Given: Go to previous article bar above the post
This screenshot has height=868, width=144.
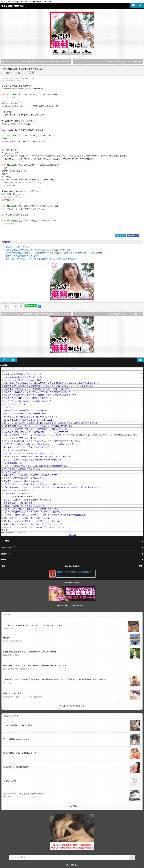Looking at the screenshot, I should point(36,61).
